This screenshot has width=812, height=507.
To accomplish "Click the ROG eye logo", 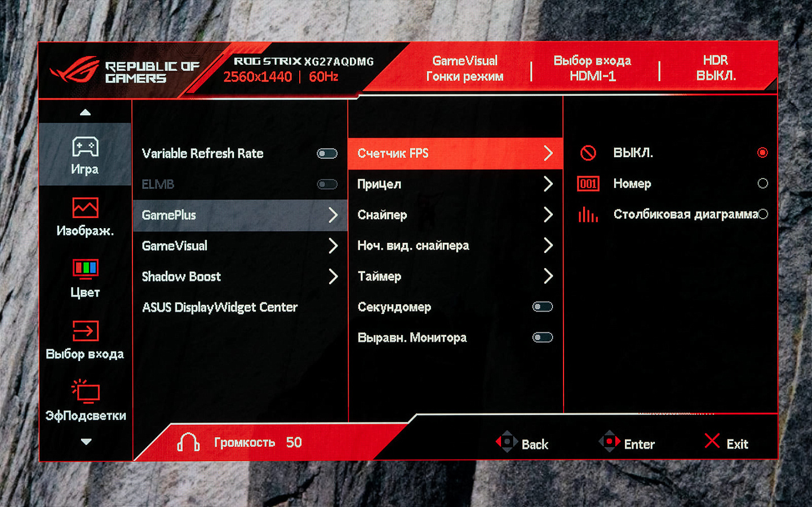I will (74, 70).
